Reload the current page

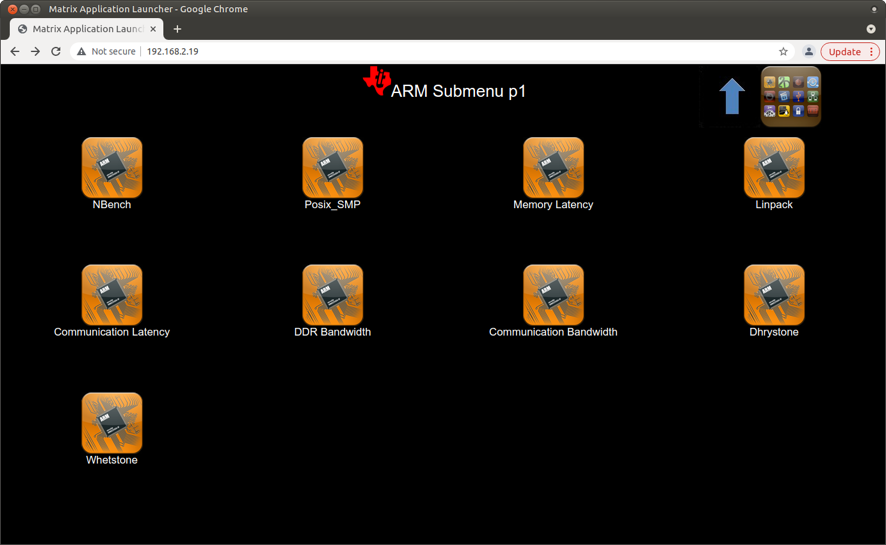click(x=56, y=52)
